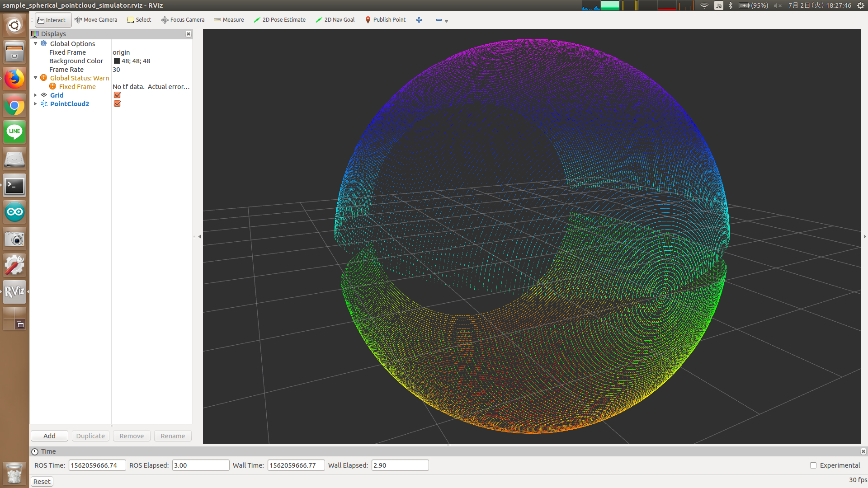Viewport: 868px width, 488px height.
Task: Select the Fixed Frame value 'origin'
Action: (121, 52)
